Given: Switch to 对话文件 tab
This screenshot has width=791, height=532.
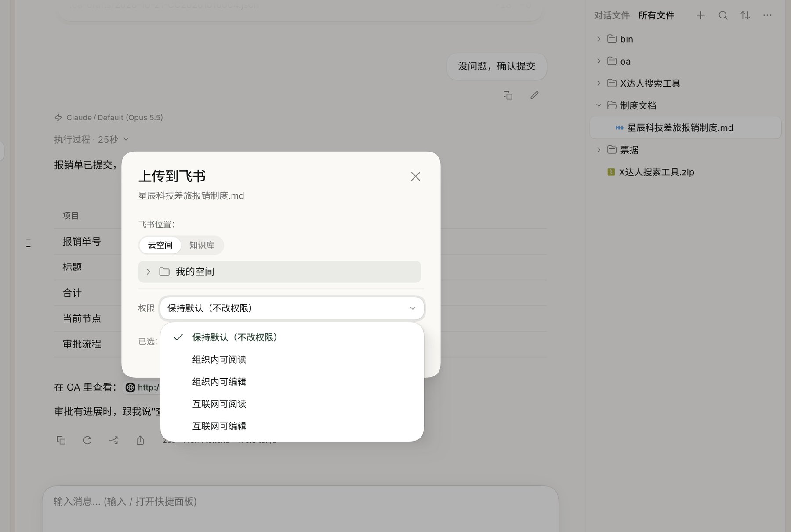Looking at the screenshot, I should (612, 15).
